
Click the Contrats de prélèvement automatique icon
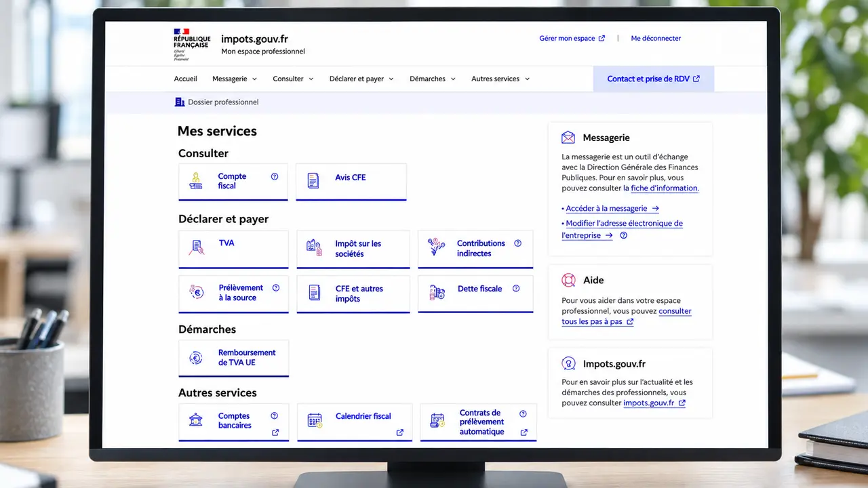(437, 421)
